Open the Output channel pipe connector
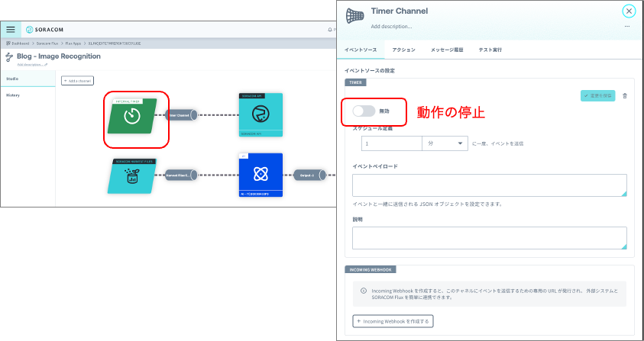Image resolution: width=644 pixels, height=341 pixels. pyautogui.click(x=309, y=175)
